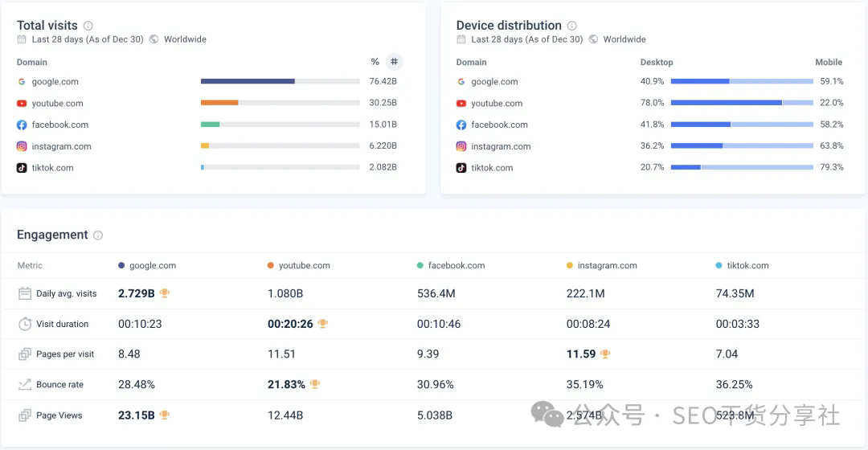Click the 36.25% bounce rate value
This screenshot has height=450, width=868.
tap(734, 384)
